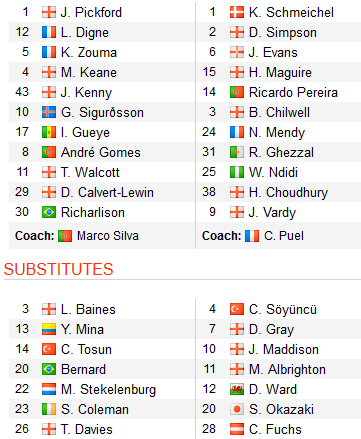Click the Colombia flag beside Y. Mina
The width and height of the screenshot is (361, 439).
pos(49,329)
